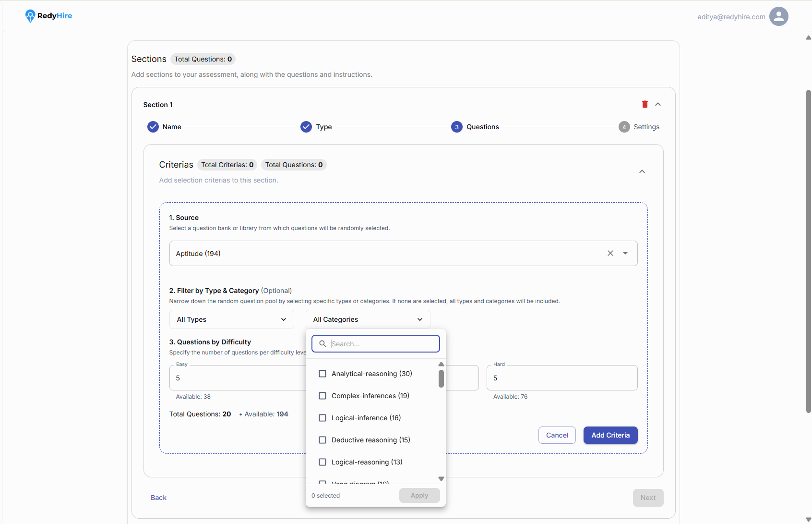Open the user account avatar menu
This screenshot has width=812, height=524.
pyautogui.click(x=778, y=16)
